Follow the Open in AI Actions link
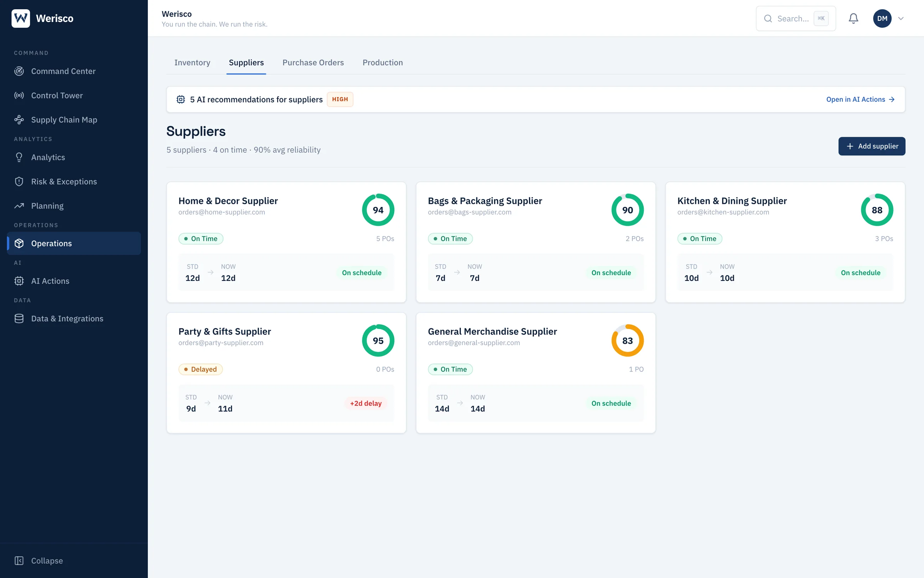 (x=860, y=99)
